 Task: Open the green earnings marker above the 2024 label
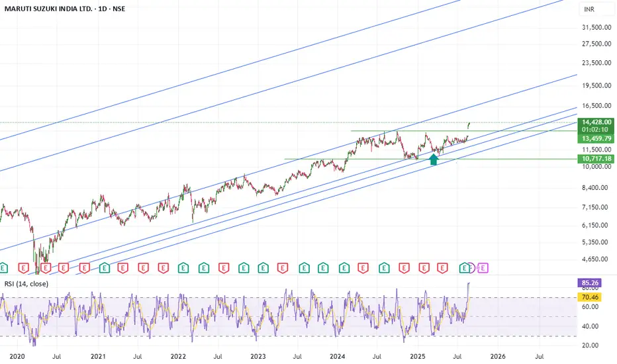click(x=344, y=269)
